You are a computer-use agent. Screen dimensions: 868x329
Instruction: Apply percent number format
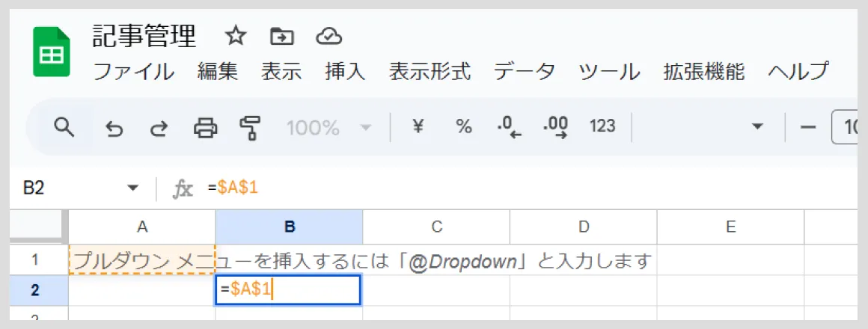pyautogui.click(x=463, y=127)
